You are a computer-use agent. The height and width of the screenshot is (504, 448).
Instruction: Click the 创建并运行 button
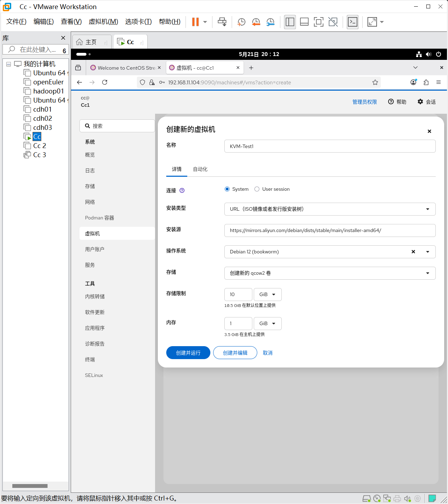pyautogui.click(x=188, y=353)
